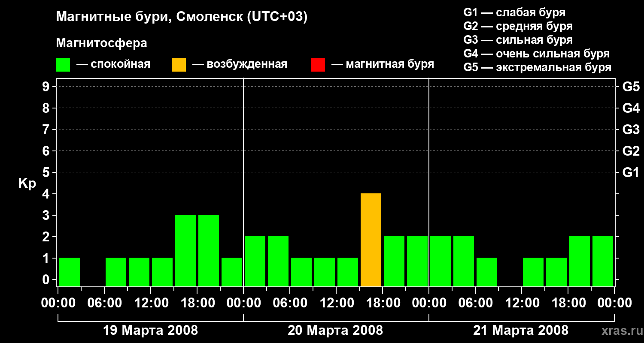Click the «Магнитосфера» heading
This screenshot has height=343, width=644.
pos(102,43)
